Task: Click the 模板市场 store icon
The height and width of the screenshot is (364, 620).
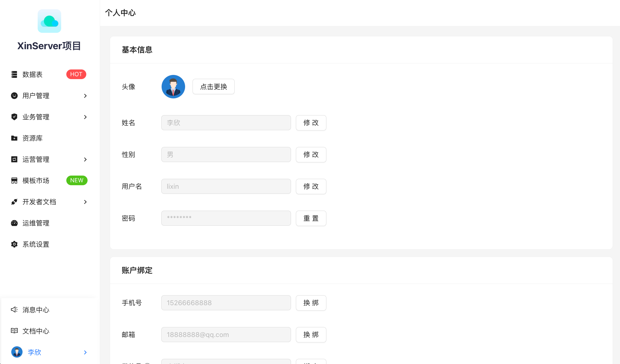Action: pyautogui.click(x=14, y=180)
